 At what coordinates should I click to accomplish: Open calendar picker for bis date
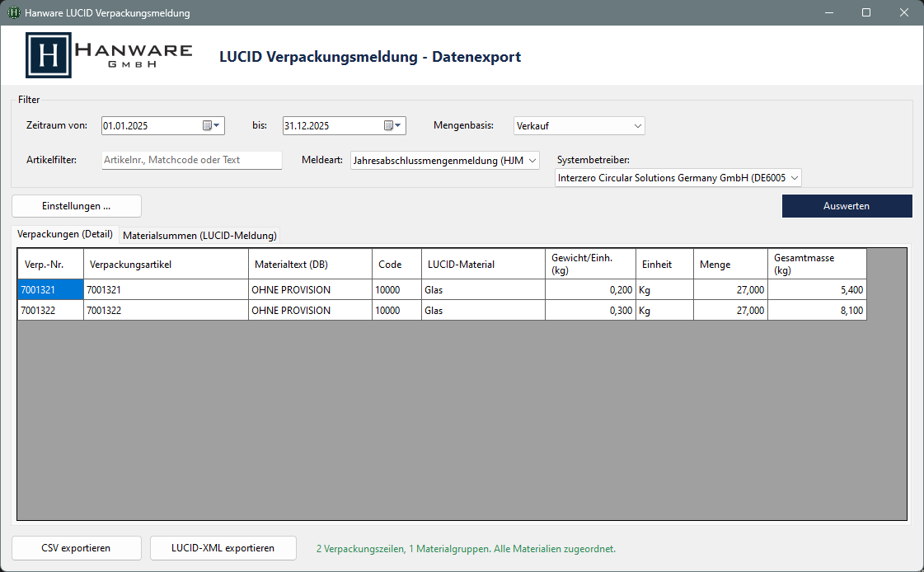click(392, 125)
